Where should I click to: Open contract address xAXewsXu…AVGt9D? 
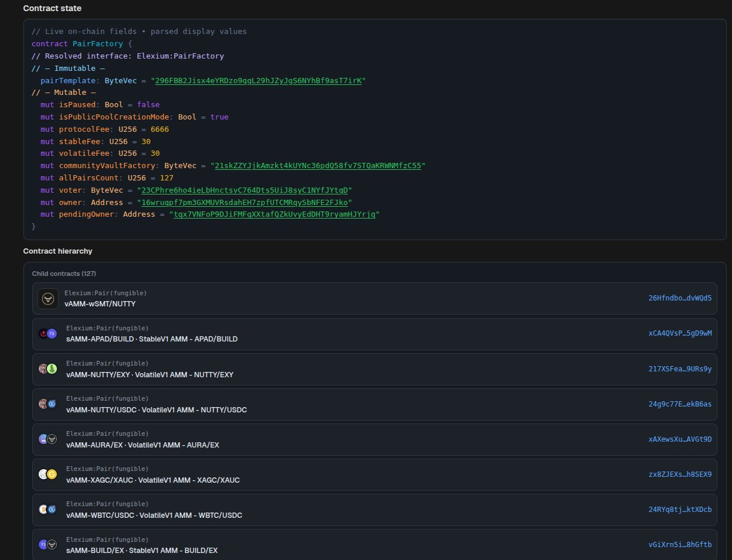click(680, 439)
